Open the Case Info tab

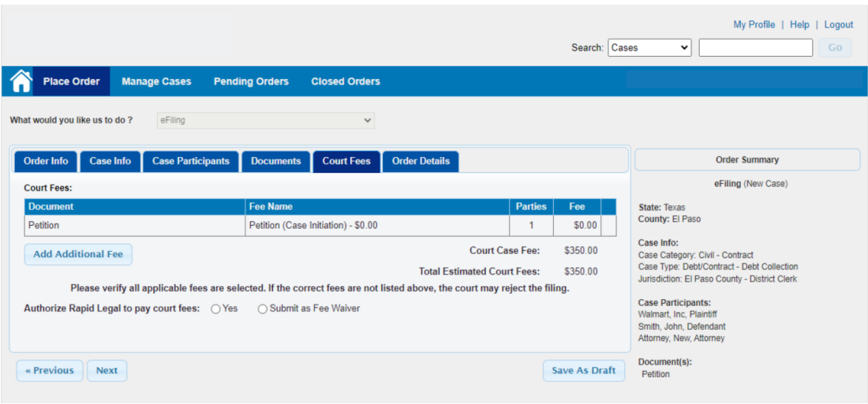(x=110, y=161)
